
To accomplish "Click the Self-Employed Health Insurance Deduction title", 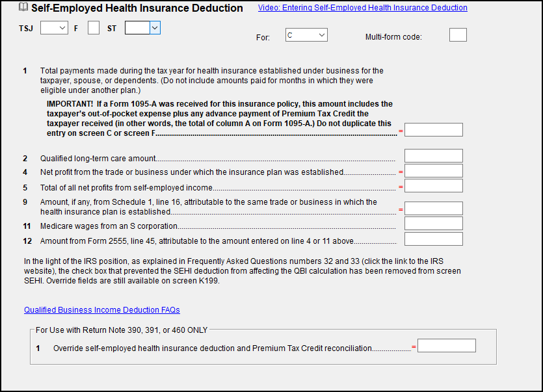I will pos(137,8).
